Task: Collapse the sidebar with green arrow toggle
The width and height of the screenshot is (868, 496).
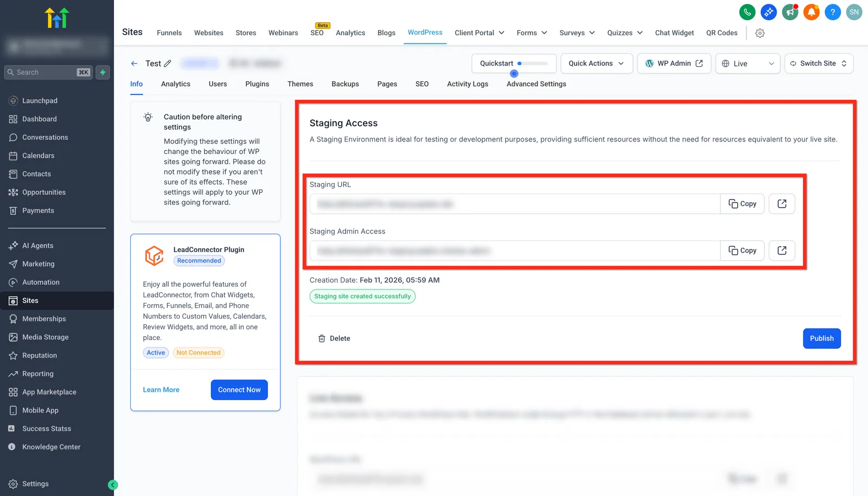Action: 113,485
